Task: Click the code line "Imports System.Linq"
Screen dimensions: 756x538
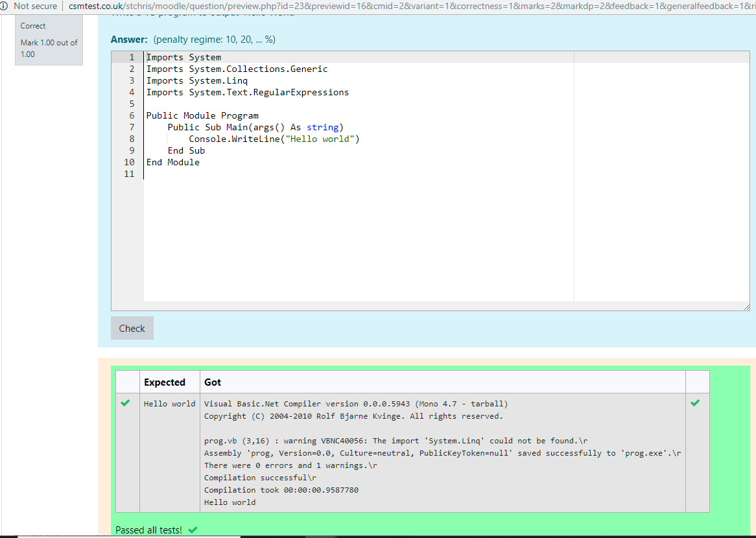Action: pos(196,80)
